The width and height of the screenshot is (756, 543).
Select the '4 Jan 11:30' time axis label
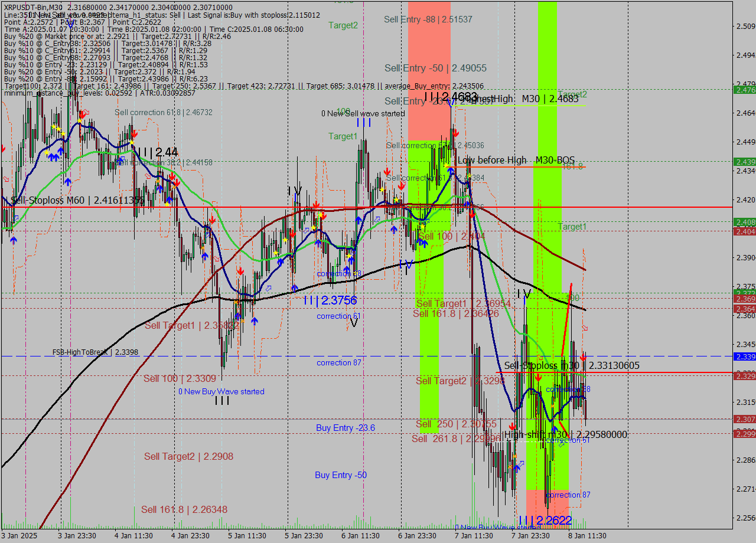[x=133, y=536]
